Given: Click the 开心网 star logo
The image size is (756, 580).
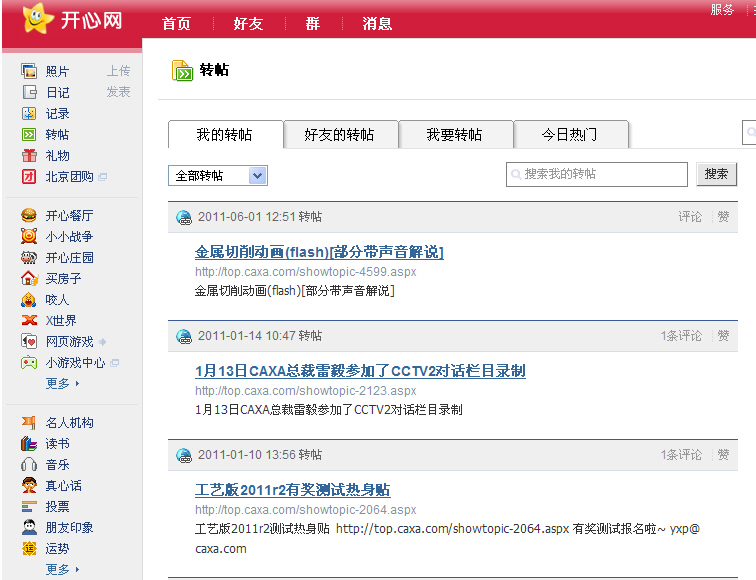Looking at the screenshot, I should [36, 18].
